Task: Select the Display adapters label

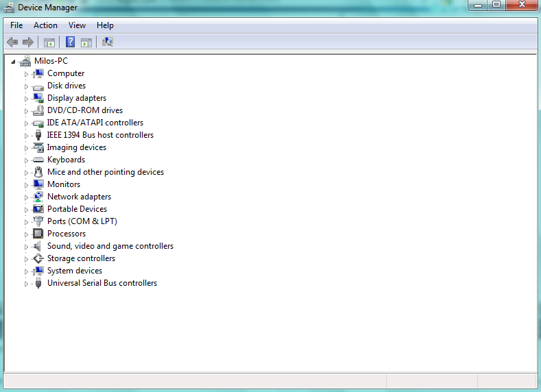Action: click(77, 98)
